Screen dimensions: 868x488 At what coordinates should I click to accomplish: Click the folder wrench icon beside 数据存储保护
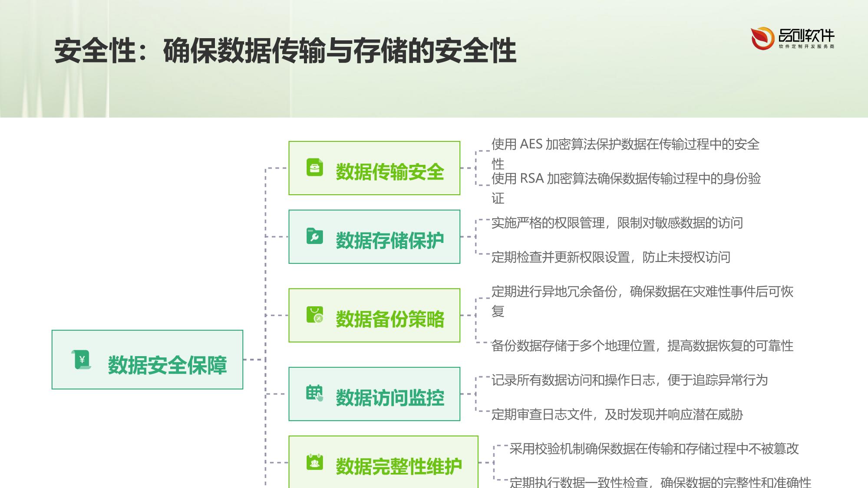(315, 236)
